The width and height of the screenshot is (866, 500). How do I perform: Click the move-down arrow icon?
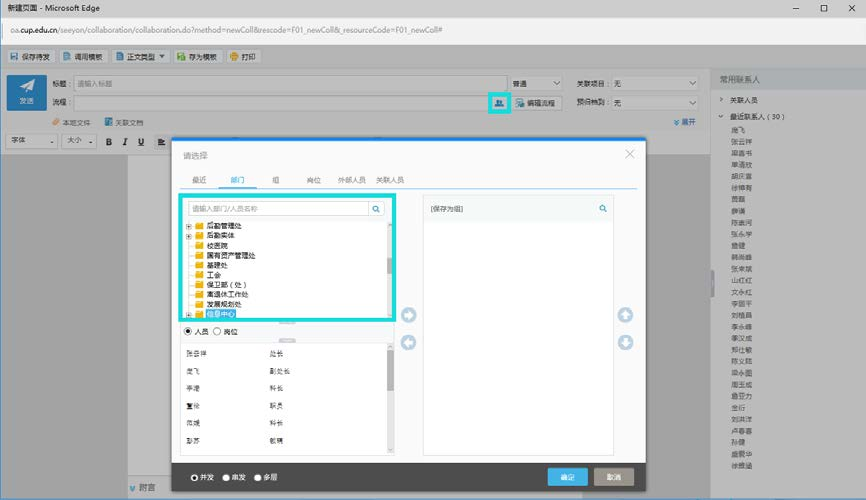[x=625, y=342]
